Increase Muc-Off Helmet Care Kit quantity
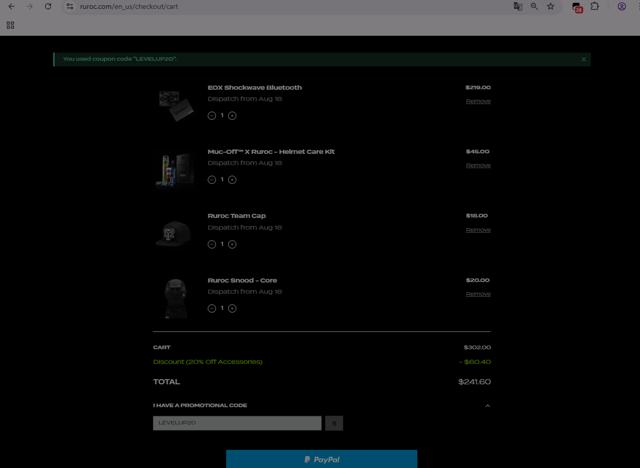The height and width of the screenshot is (468, 640). click(x=232, y=180)
